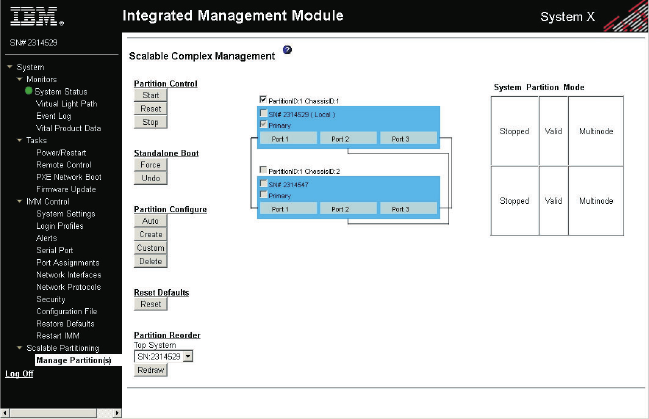The image size is (649, 419).
Task: Click Undo under Standalone Boot
Action: coord(151,178)
